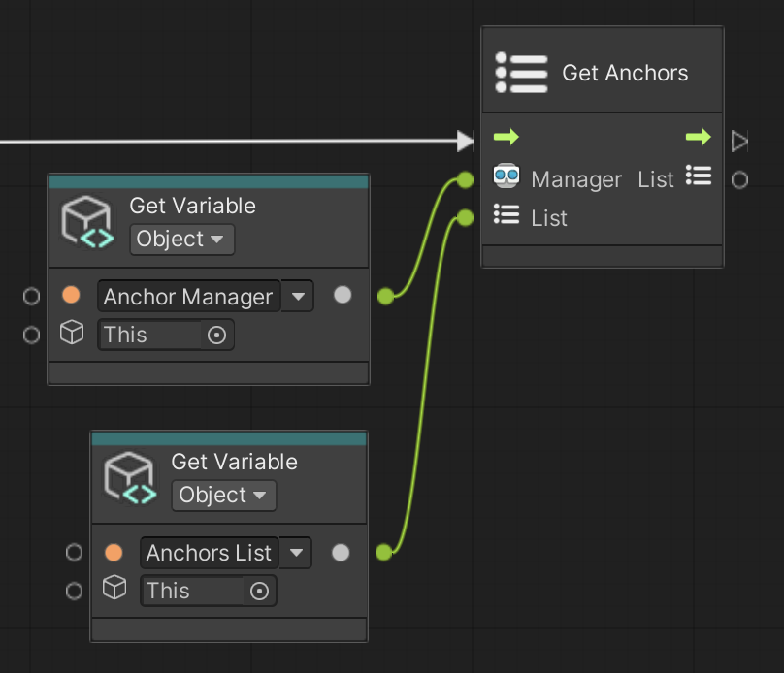Click the Get Variable cube icon for Anchors List
This screenshot has width=784, height=673.
(x=129, y=479)
